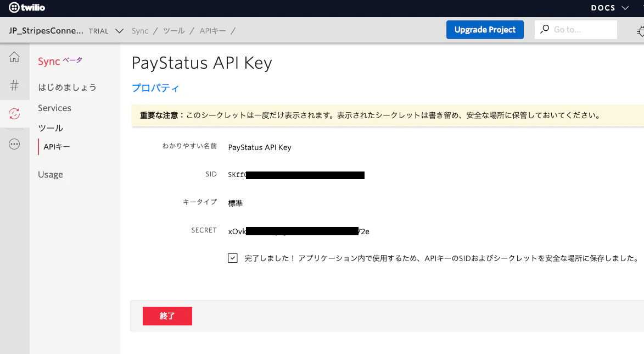Click the ツール breadcrumb link
Screen dimensions: 644x354
tap(173, 31)
